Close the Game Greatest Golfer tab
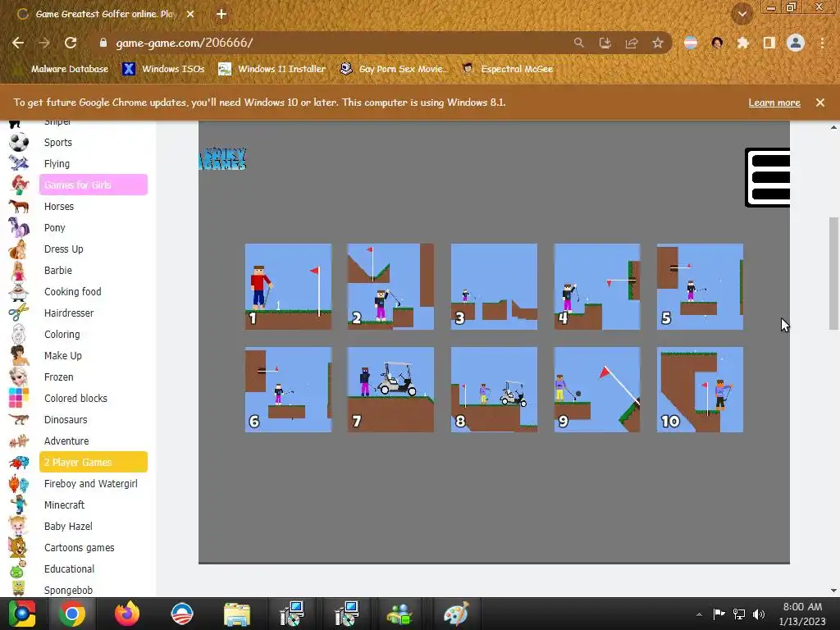Viewport: 840px width, 630px height. click(x=190, y=14)
